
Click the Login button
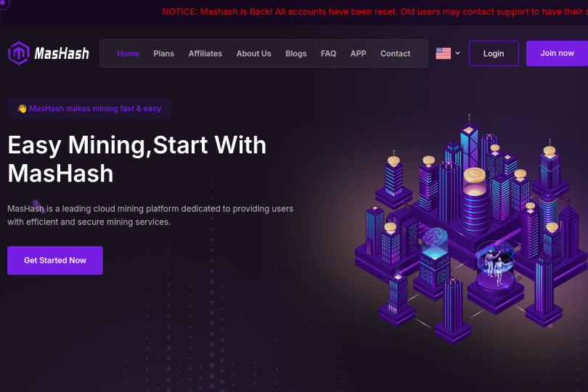494,53
